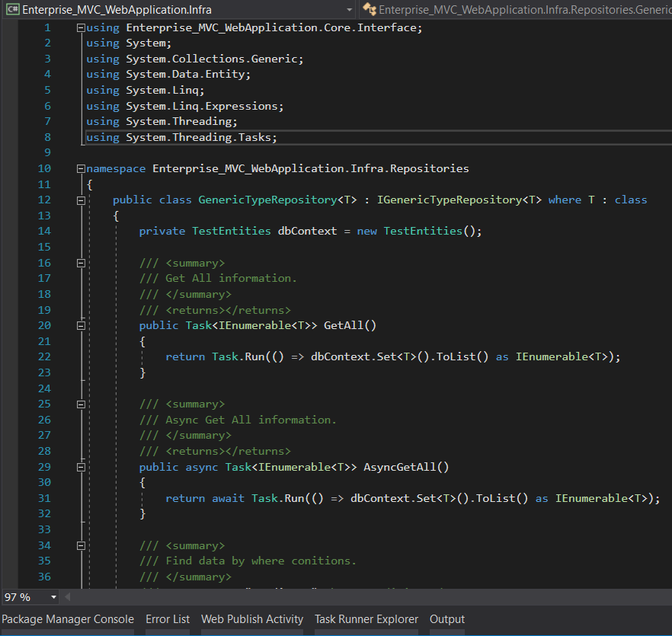Collapse the summary comment above AsyncGetAll

tap(81, 404)
